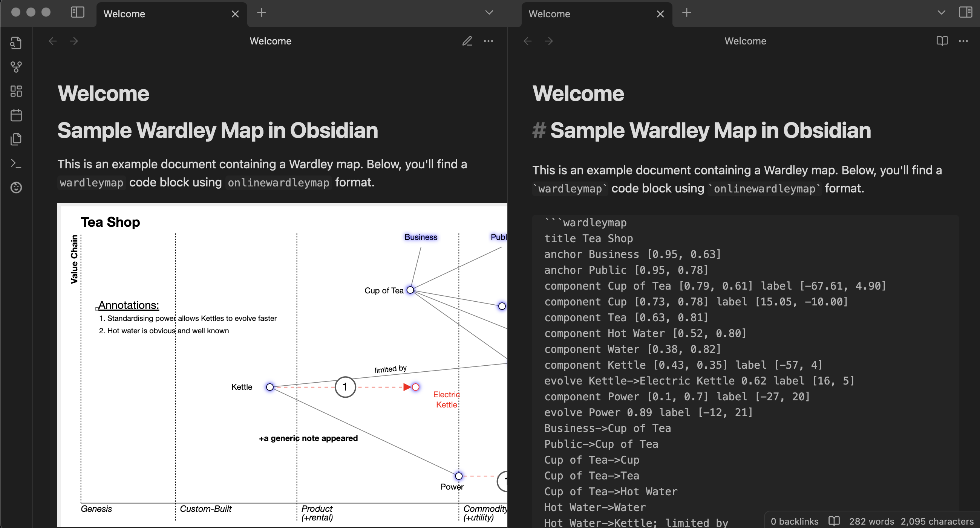
Task: Open daily note calendar icon
Action: click(x=16, y=115)
